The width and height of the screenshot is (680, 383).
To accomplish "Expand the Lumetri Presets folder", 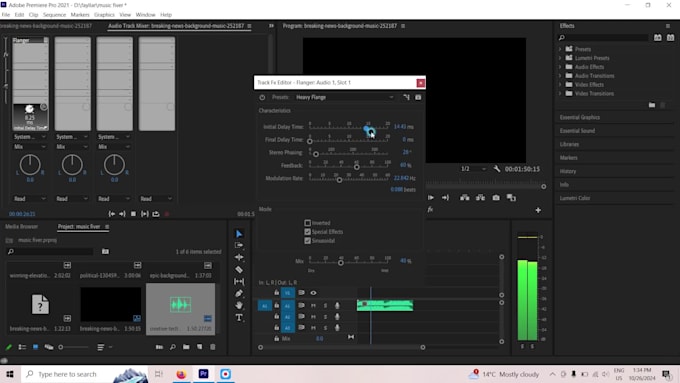I will pyautogui.click(x=560, y=58).
